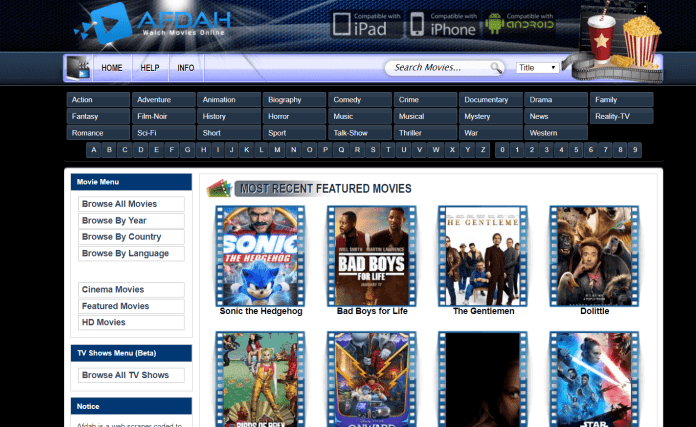Open the Star Wars poster

tap(594, 379)
